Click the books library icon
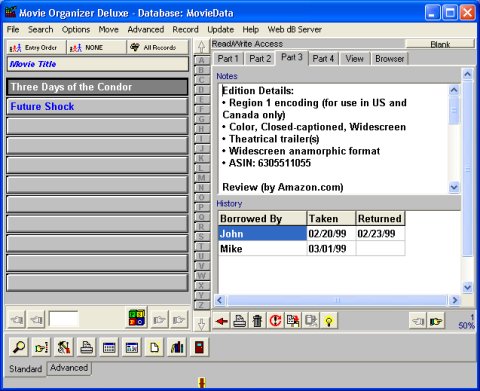Screen dimensions: 480x391 click(177, 347)
